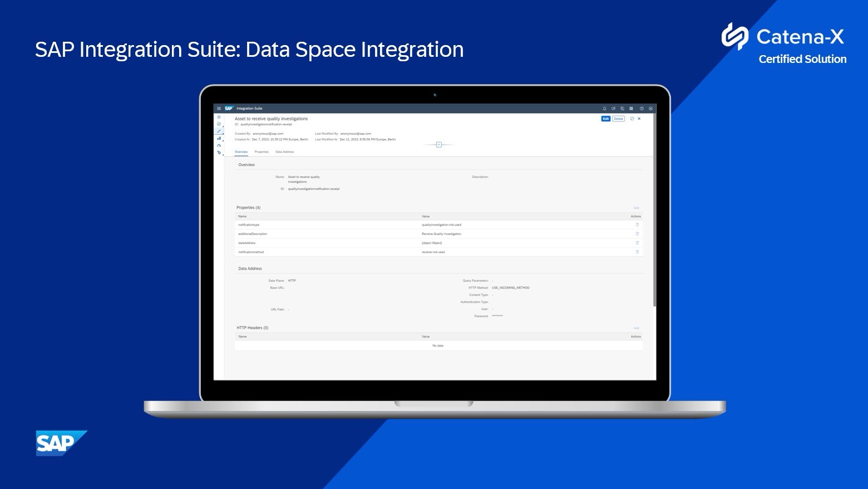This screenshot has height=489, width=868.
Task: Click the USE_INCOMING_METHOD value
Action: (511, 288)
